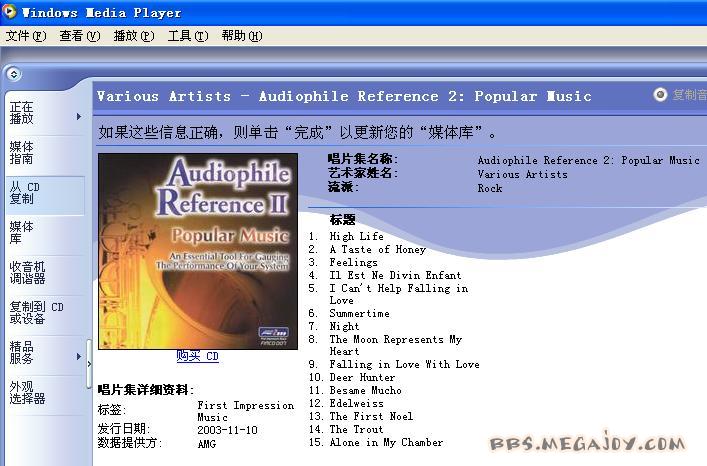Expand the Now Playing (正在播放) arrow
Image resolution: width=707 pixels, height=466 pixels.
79,117
